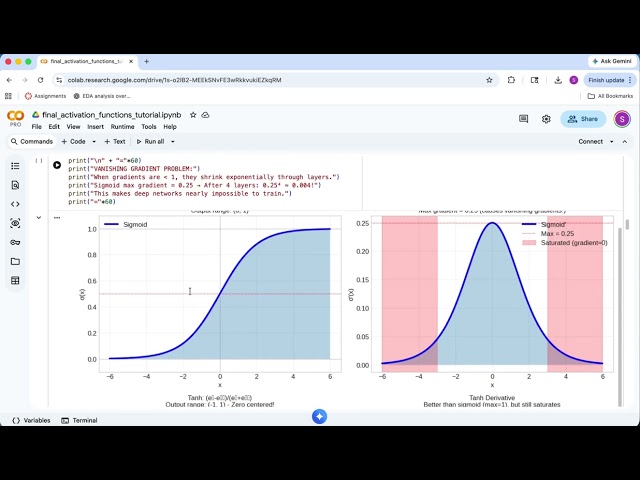
Task: Open the Assignments bookmark
Action: pos(45,96)
